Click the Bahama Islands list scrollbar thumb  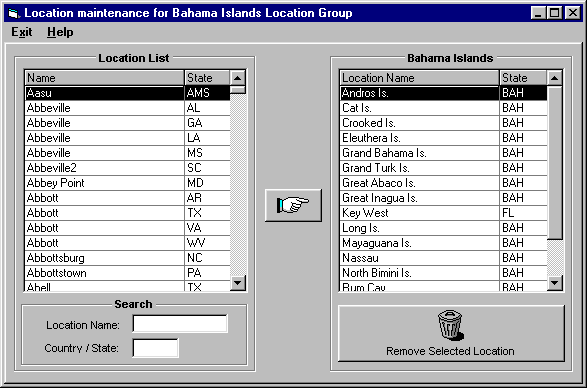tap(554, 163)
